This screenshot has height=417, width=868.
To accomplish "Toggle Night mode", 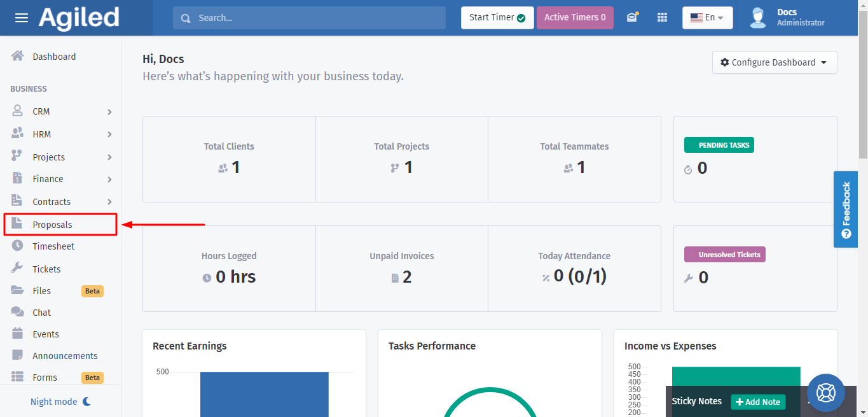I will (61, 402).
